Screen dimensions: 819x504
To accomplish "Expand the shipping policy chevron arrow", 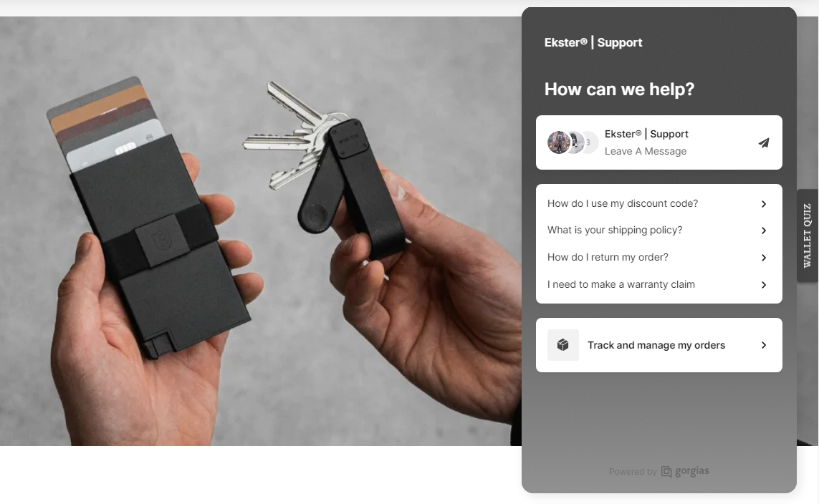I will tap(764, 231).
